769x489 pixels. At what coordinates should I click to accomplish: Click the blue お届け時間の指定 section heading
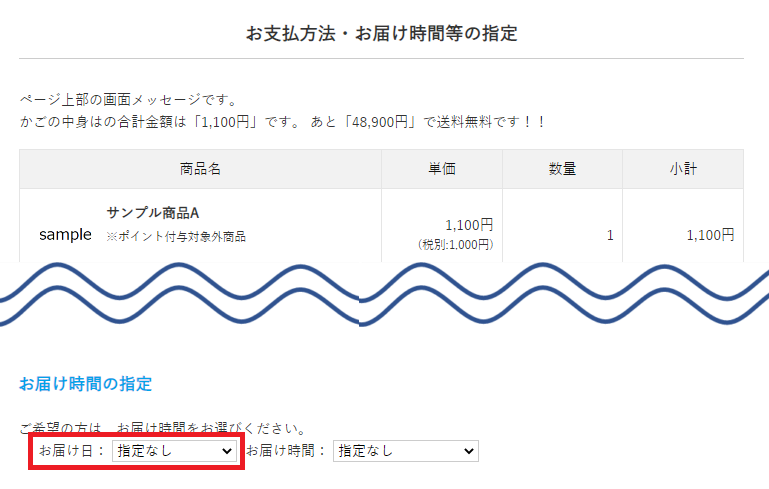[85, 383]
